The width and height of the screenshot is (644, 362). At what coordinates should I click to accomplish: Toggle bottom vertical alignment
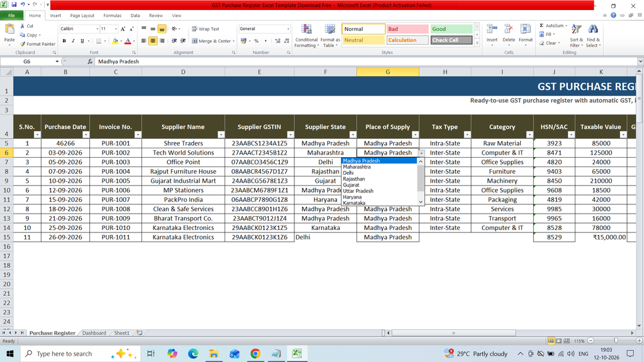[x=162, y=29]
